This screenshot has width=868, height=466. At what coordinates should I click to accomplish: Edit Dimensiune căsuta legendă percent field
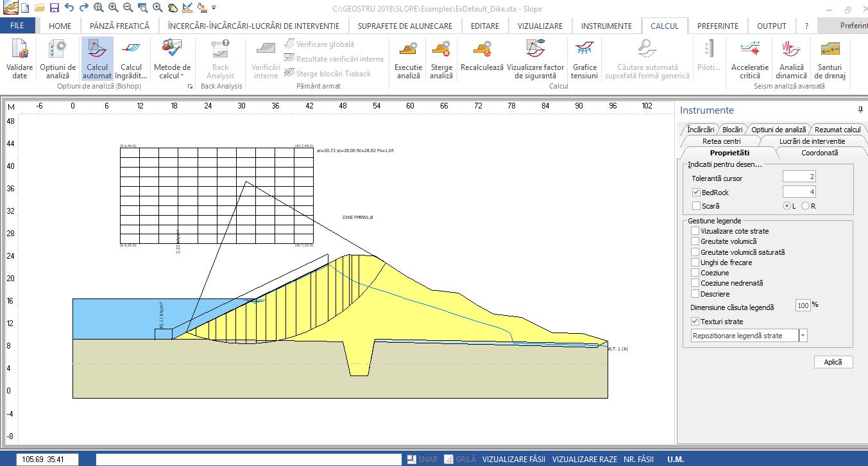pos(803,306)
